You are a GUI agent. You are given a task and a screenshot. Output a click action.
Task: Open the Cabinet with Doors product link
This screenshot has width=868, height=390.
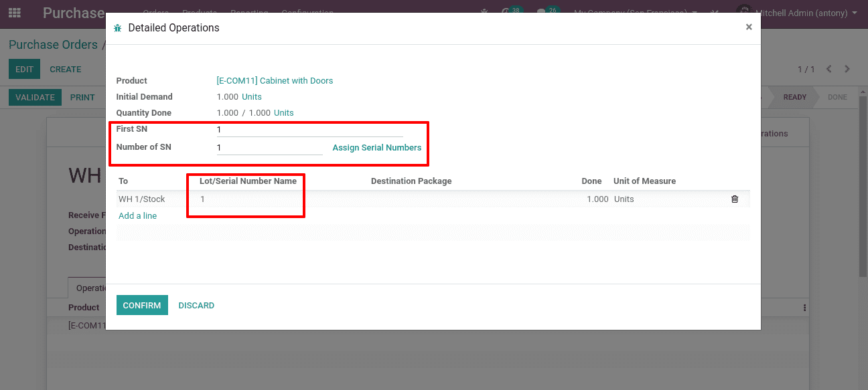pos(275,81)
